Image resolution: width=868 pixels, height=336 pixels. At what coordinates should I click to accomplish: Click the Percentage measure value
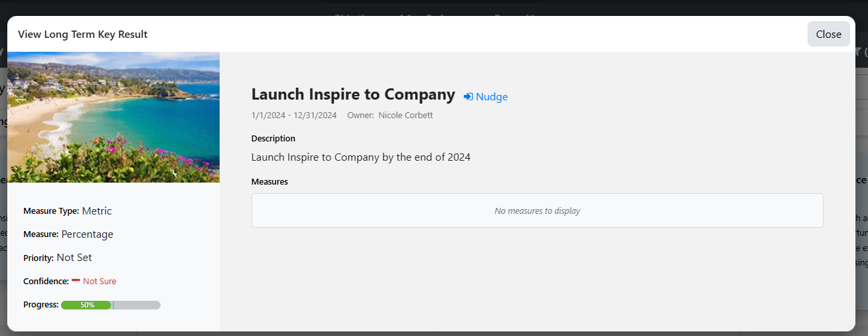88,234
